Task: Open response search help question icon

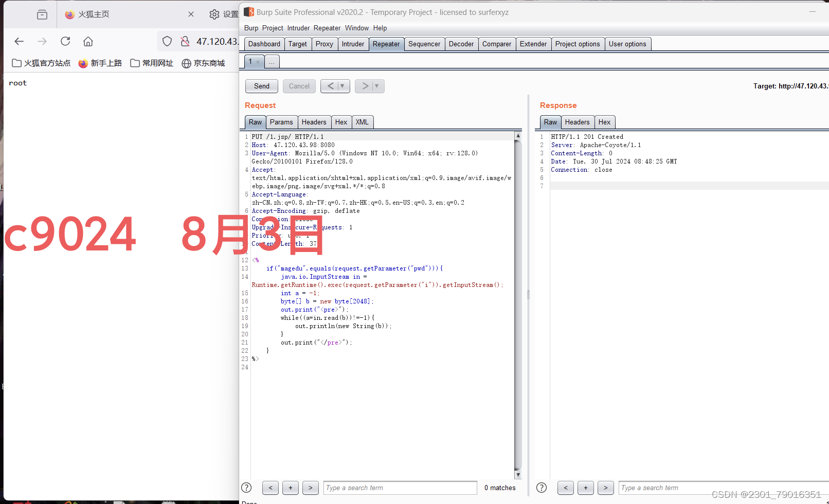Action: coord(542,488)
